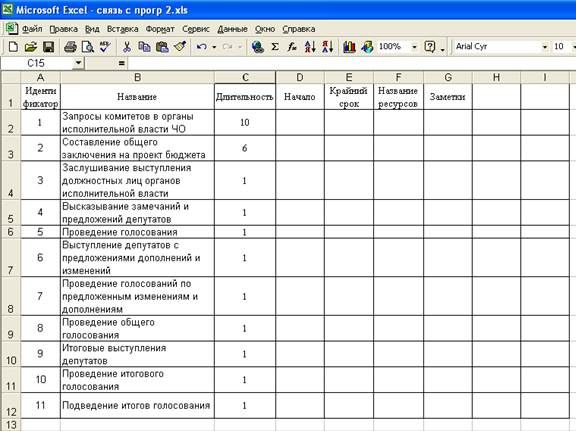Image resolution: width=576 pixels, height=431 pixels.
Task: Open the Office Assistant help icon
Action: point(429,47)
